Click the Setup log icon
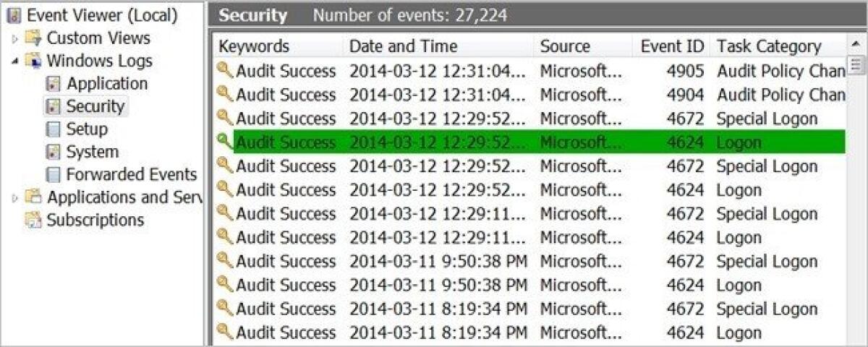The width and height of the screenshot is (868, 347). coord(54,129)
